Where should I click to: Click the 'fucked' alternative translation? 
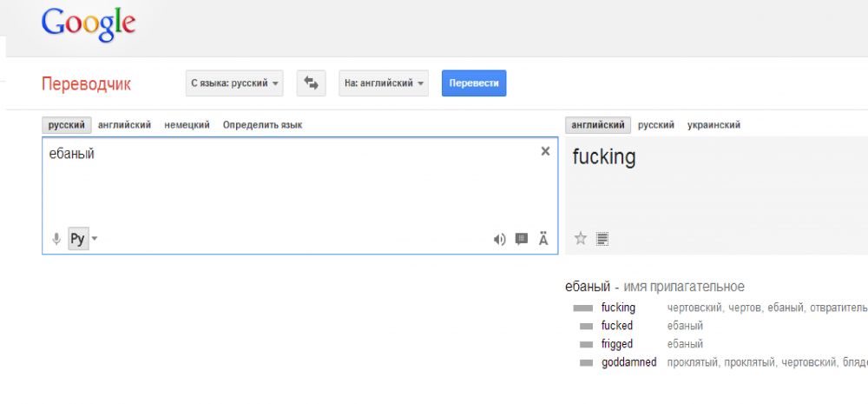pyautogui.click(x=617, y=326)
